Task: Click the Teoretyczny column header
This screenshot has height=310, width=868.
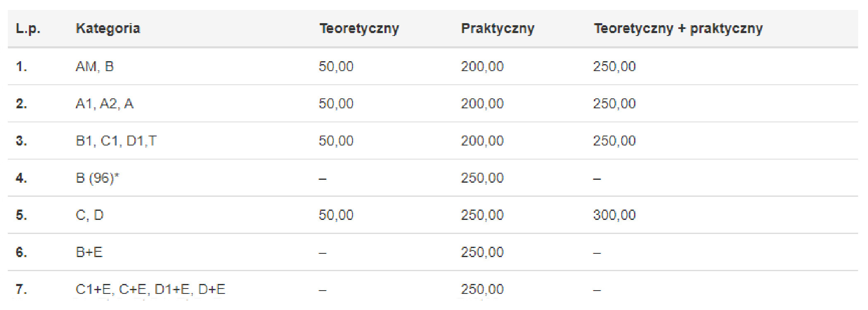Action: click(x=359, y=29)
